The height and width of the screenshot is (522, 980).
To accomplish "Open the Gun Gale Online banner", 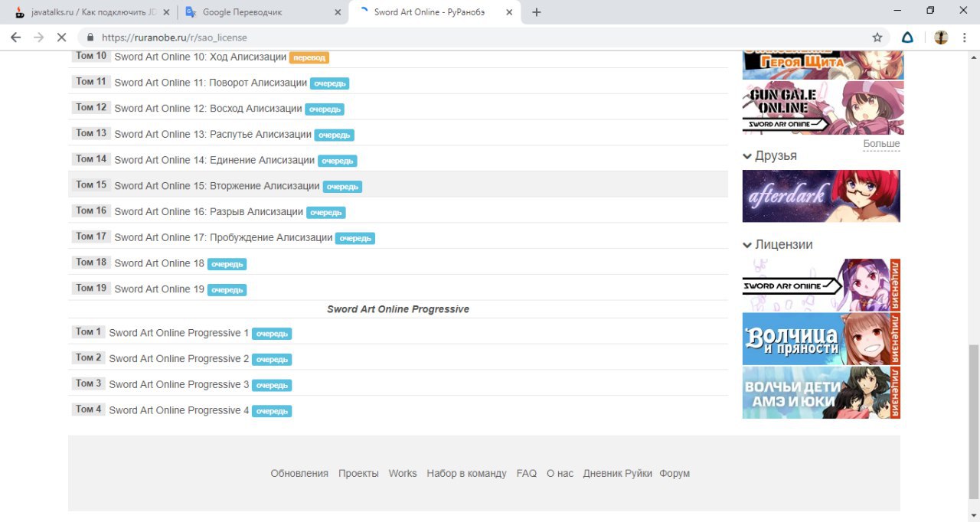I will tap(823, 108).
